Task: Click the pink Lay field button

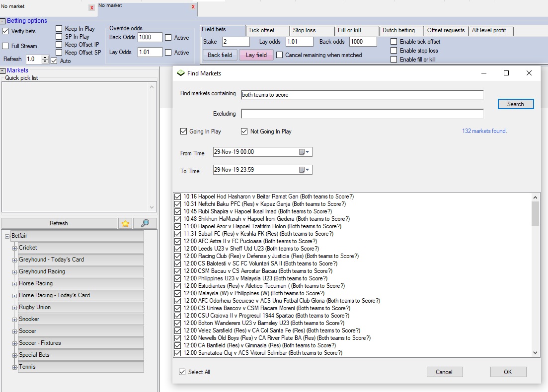Action: [256, 55]
